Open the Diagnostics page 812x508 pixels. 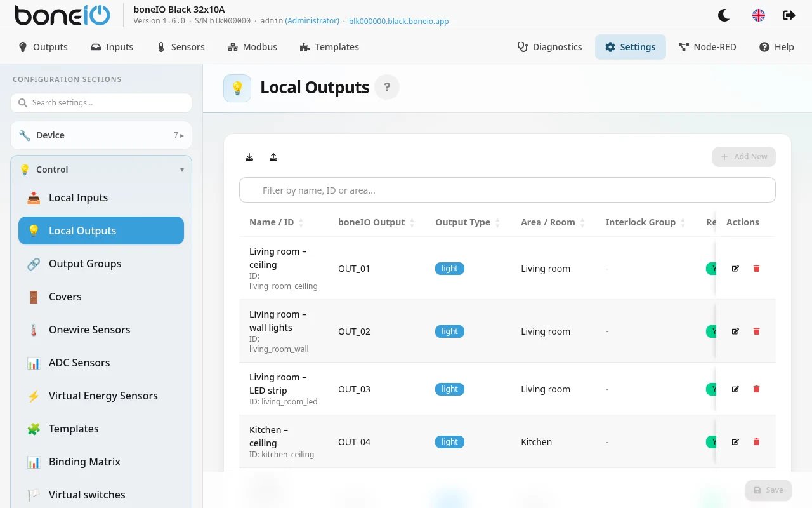coord(549,47)
